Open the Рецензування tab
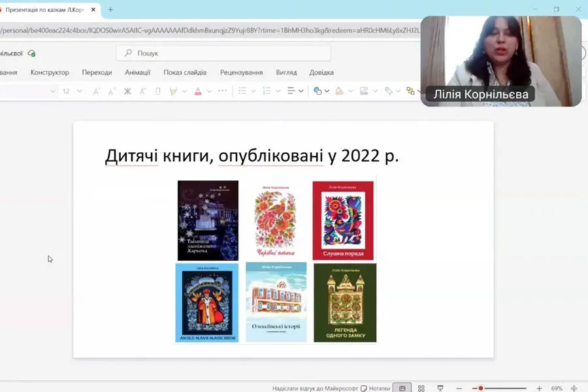Viewport: 588px width, 392px height. [242, 73]
